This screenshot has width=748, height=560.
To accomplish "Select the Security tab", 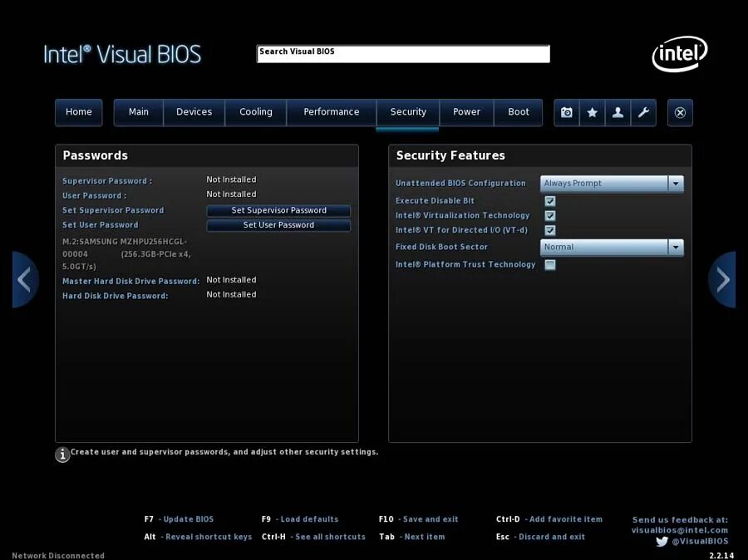I will pos(408,112).
